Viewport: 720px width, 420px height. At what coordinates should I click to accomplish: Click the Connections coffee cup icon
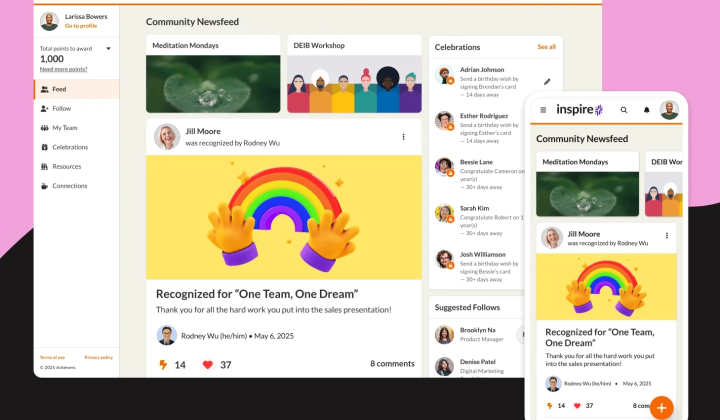pyautogui.click(x=45, y=185)
